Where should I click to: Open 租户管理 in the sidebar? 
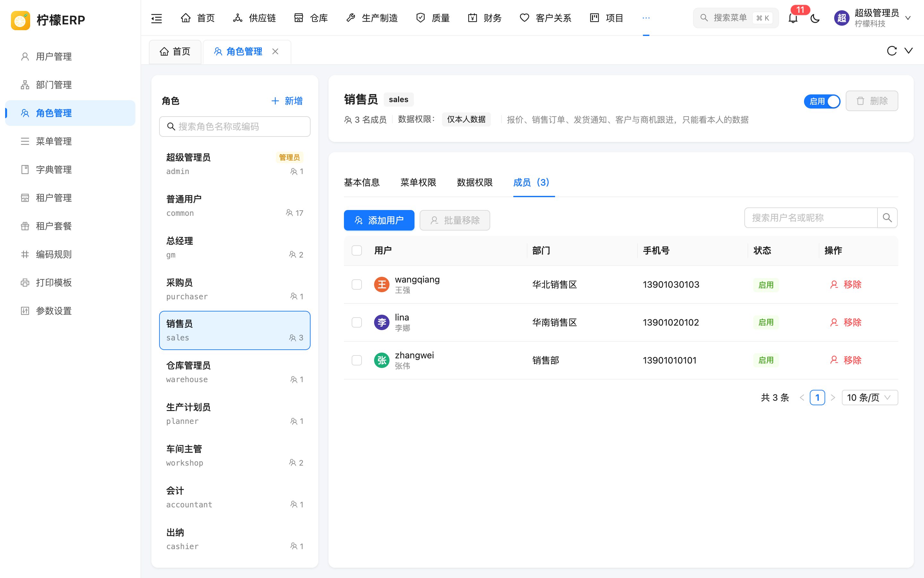pos(70,198)
